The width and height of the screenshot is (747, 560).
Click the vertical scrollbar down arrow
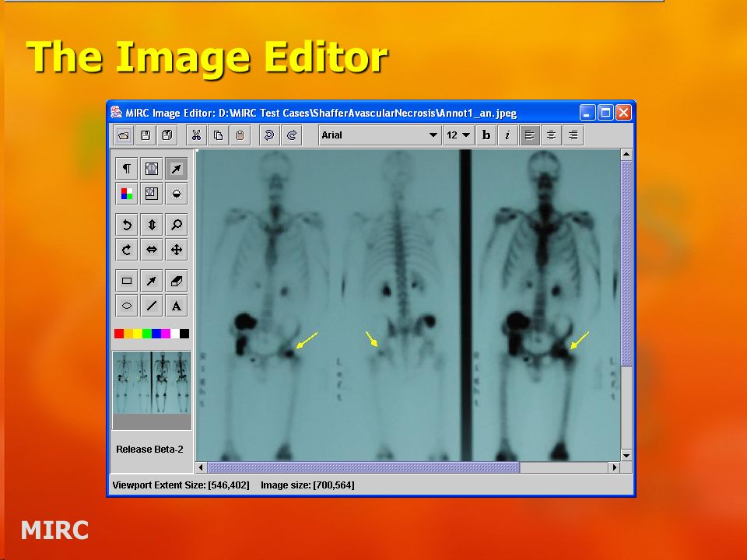[x=626, y=456]
